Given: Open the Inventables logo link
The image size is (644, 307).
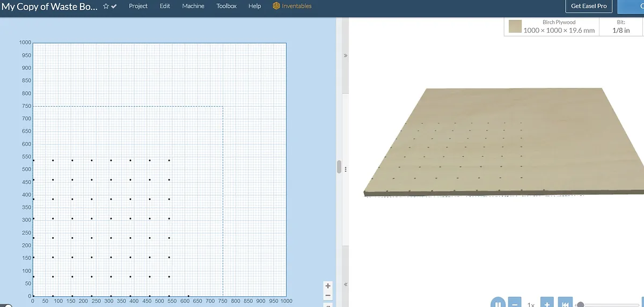Looking at the screenshot, I should (292, 6).
